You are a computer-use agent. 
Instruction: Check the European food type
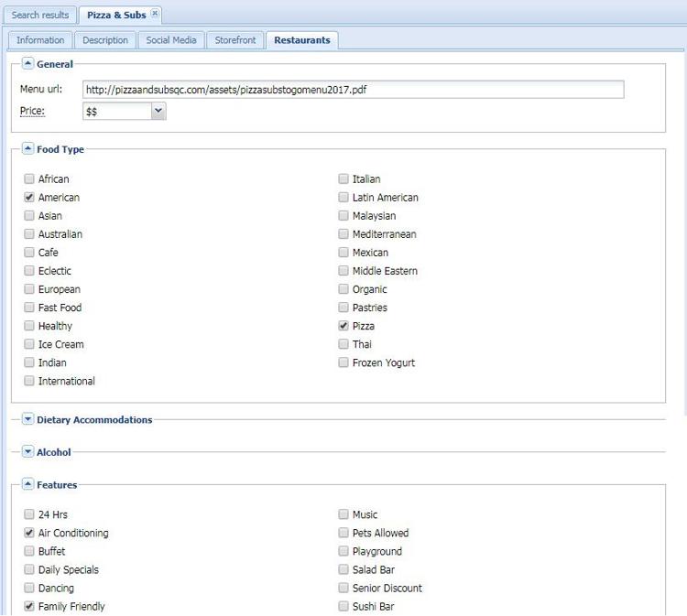[29, 289]
